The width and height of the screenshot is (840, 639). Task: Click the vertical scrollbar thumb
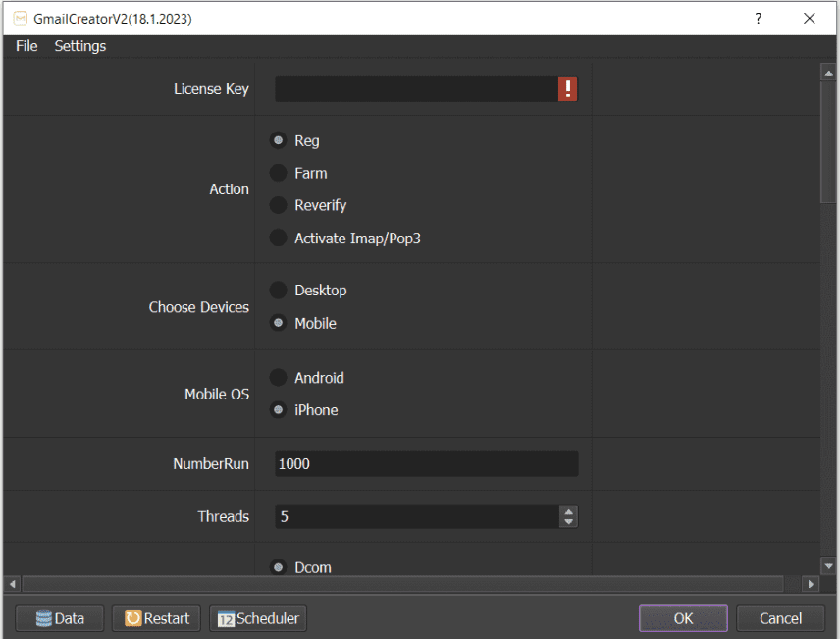pos(828,142)
